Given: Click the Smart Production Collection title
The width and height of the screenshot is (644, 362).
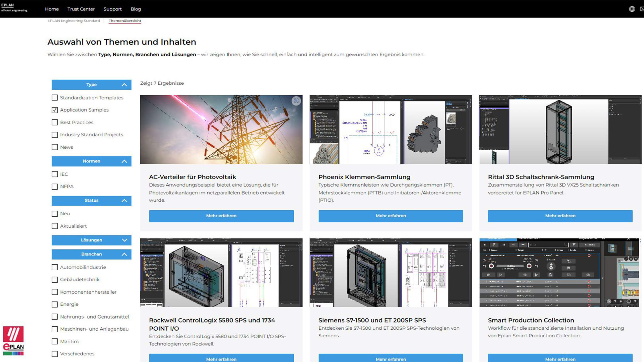Looking at the screenshot, I should [x=531, y=320].
